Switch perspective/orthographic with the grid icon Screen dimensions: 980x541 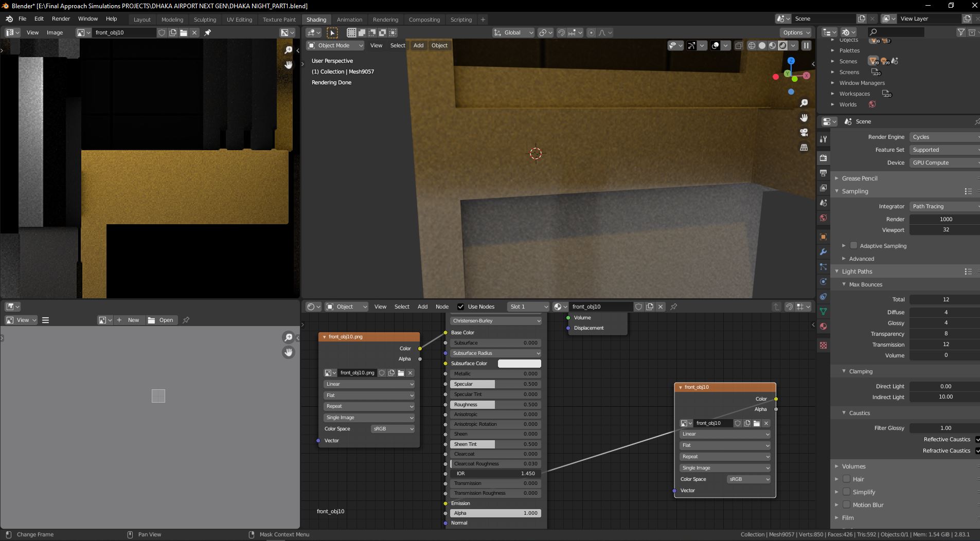[x=804, y=148]
